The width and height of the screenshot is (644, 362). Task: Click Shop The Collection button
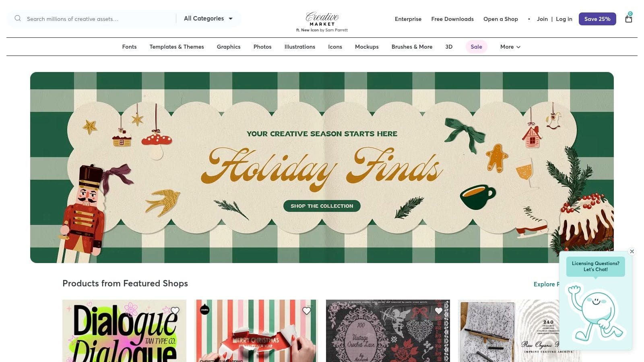(322, 206)
